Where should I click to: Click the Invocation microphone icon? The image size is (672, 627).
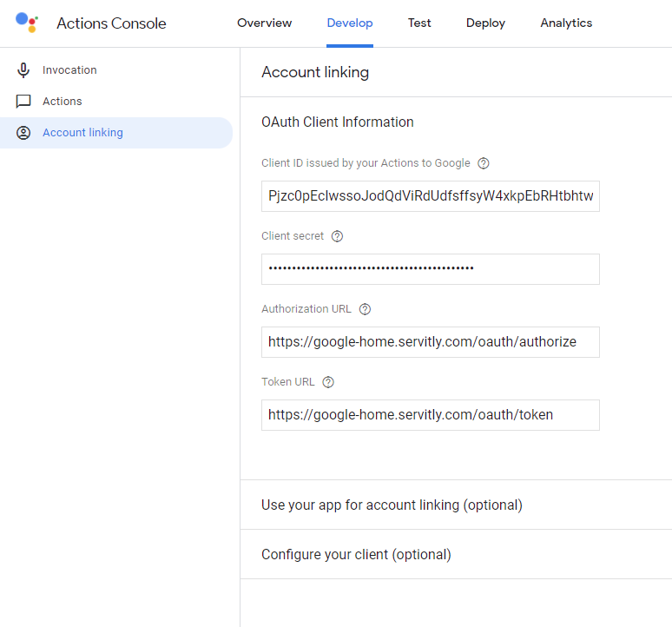coord(23,70)
